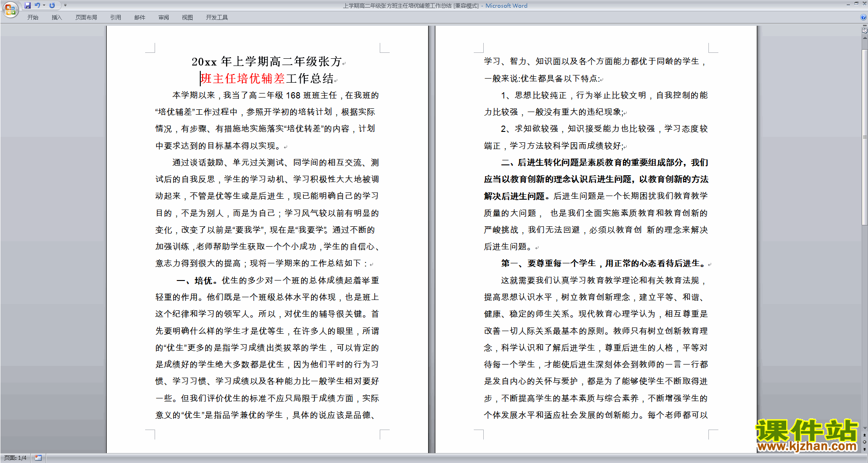Click the text 工作总结 in the title
868x463 pixels.
pyautogui.click(x=310, y=79)
